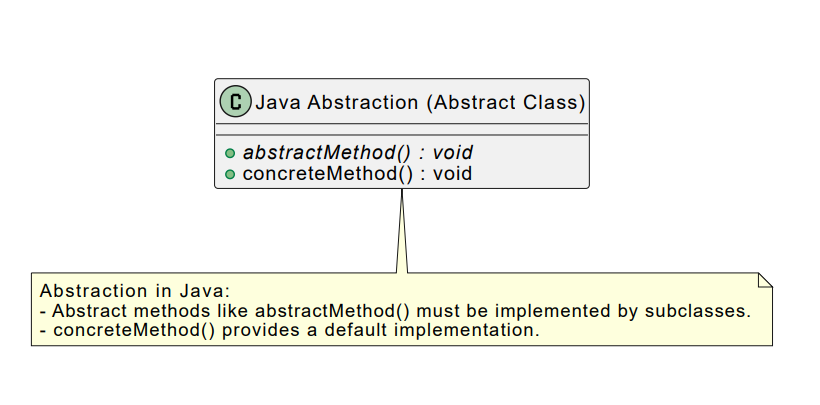Select the connector between class and note

click(401, 230)
